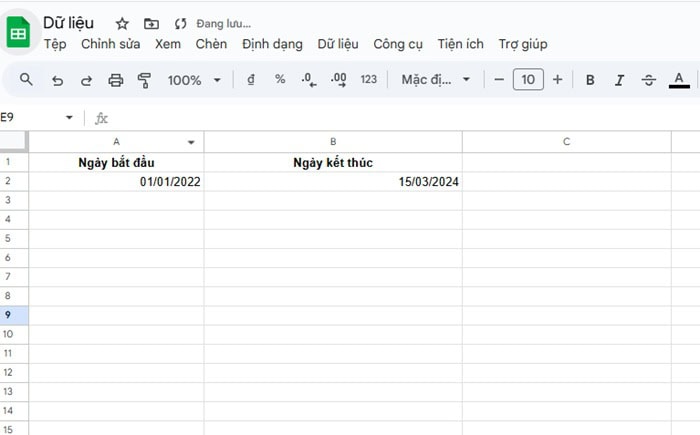This screenshot has height=435, width=700.
Task: Click the 123 number format button
Action: click(369, 80)
